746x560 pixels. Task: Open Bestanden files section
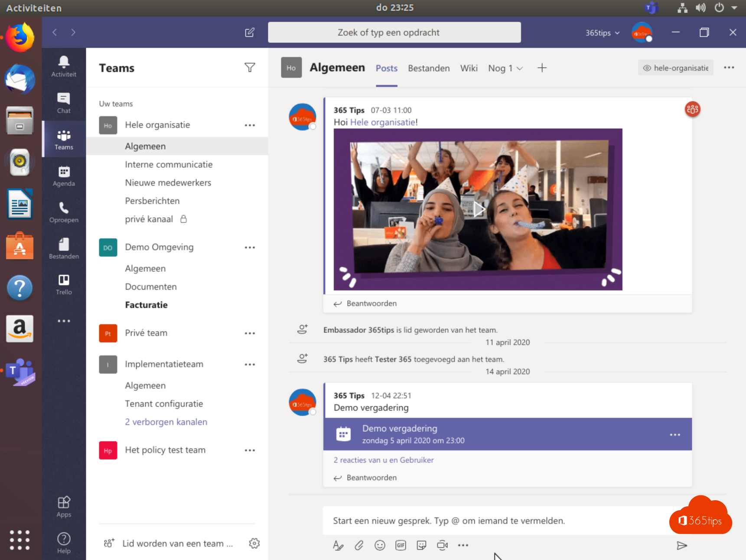click(x=64, y=249)
